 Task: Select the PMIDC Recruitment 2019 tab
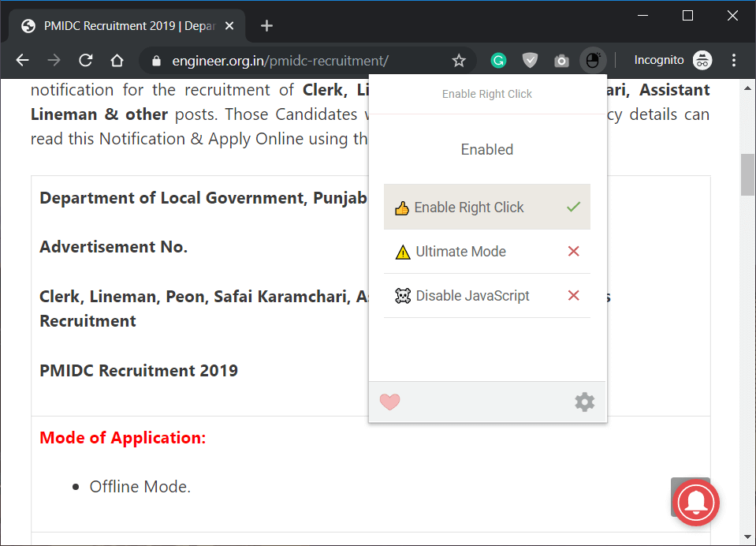(127, 25)
